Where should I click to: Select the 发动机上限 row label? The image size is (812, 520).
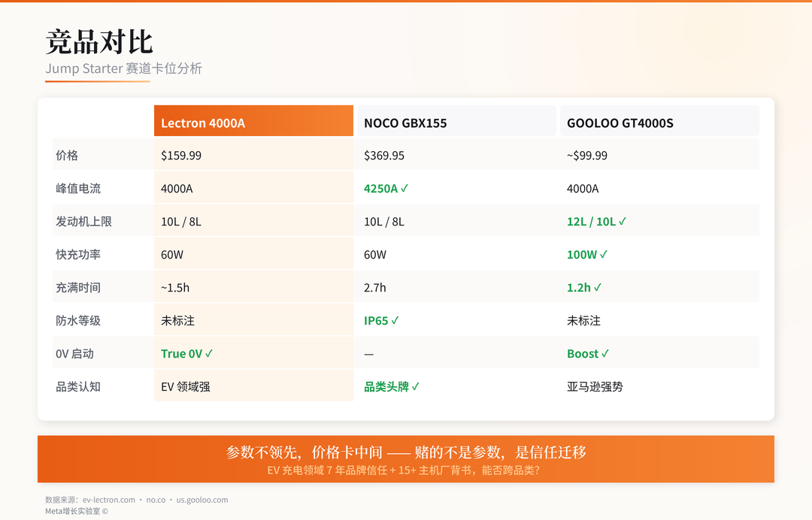coord(84,222)
